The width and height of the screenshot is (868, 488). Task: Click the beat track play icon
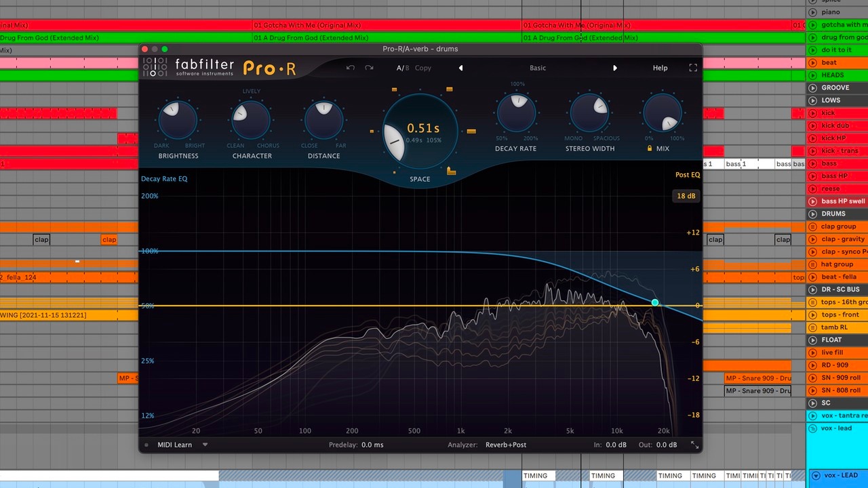[812, 62]
